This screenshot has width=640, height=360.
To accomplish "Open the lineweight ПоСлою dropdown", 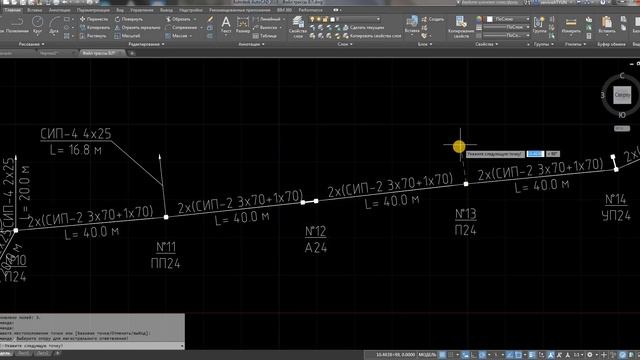I will tap(507, 27).
